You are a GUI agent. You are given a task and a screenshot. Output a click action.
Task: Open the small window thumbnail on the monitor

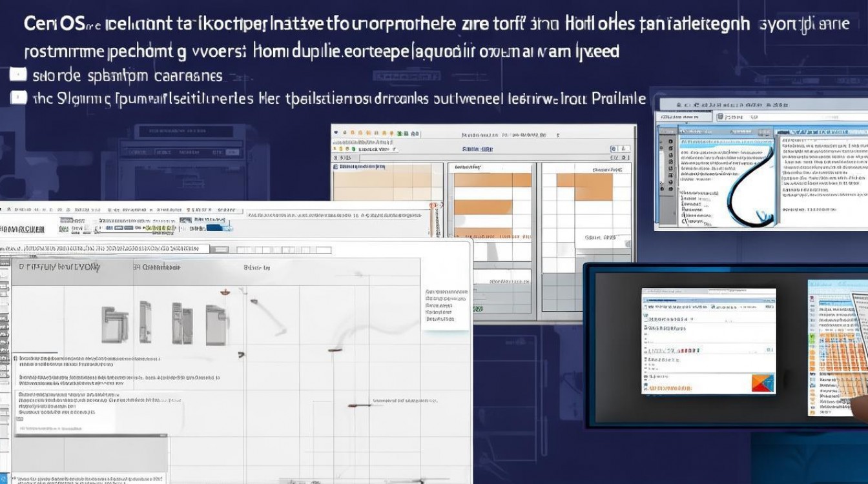click(x=708, y=340)
